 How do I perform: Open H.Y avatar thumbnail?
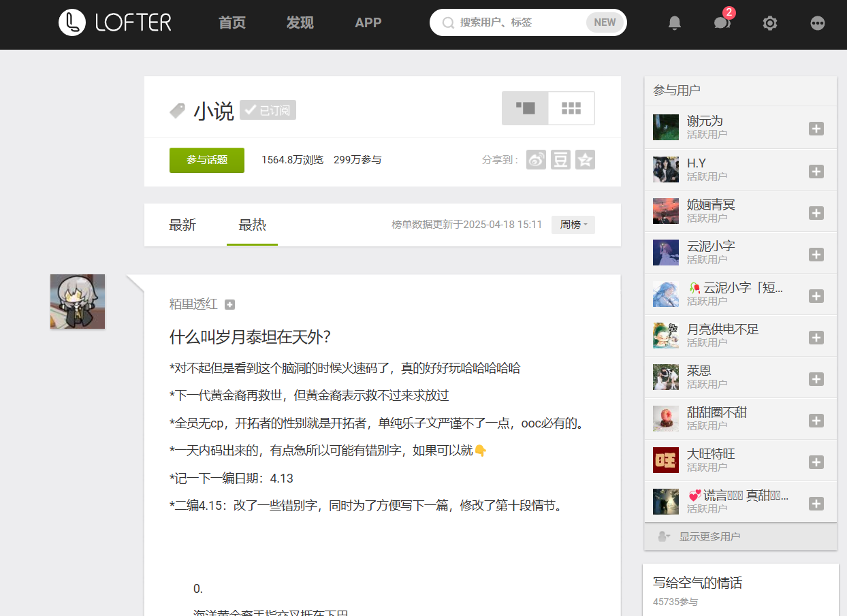coord(666,169)
